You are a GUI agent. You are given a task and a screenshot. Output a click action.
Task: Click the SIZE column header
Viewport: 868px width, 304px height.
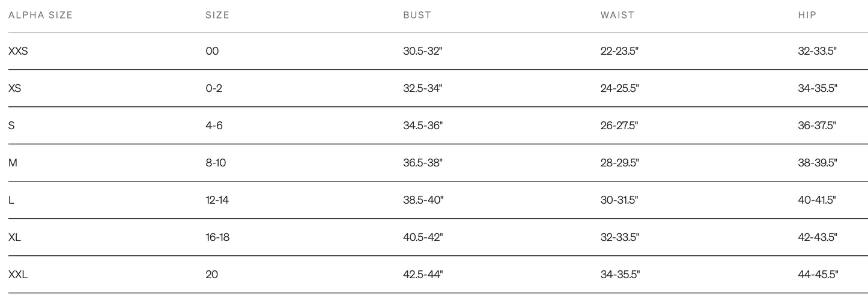click(217, 15)
